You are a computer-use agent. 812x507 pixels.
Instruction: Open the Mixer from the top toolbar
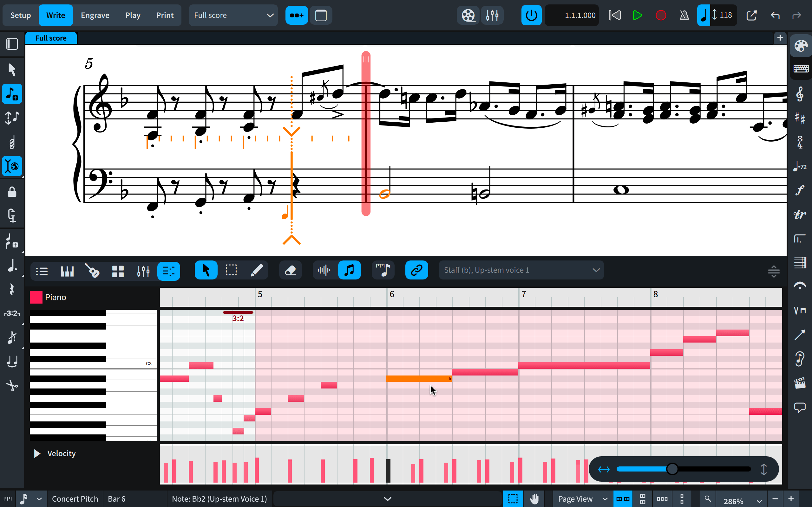[x=492, y=15]
